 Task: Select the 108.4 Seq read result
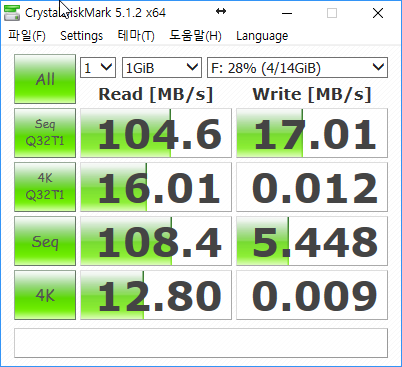[x=156, y=241]
